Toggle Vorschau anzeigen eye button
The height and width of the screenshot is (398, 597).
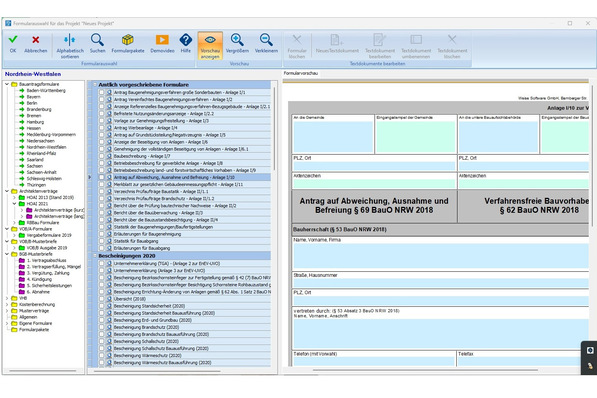tap(210, 46)
